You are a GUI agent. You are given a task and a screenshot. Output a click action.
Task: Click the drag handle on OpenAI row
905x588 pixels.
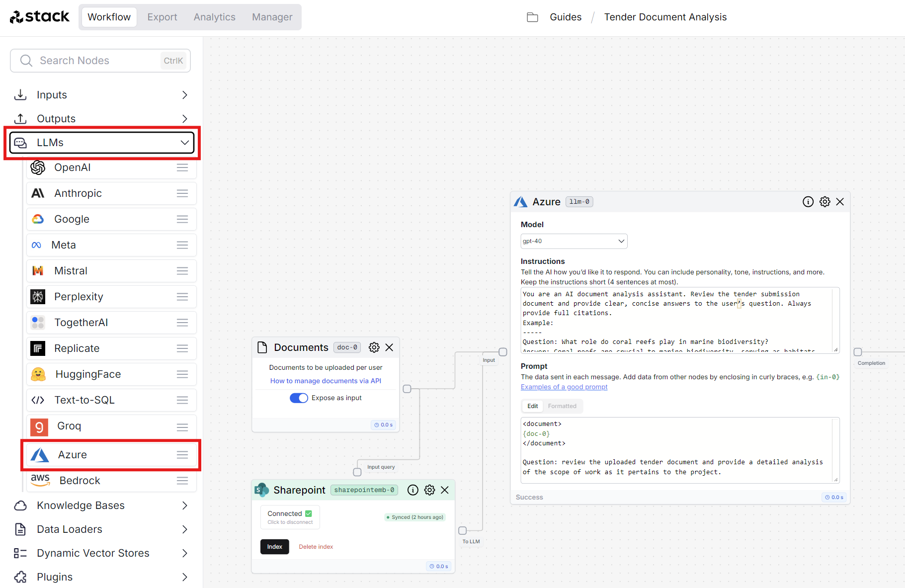click(x=182, y=168)
